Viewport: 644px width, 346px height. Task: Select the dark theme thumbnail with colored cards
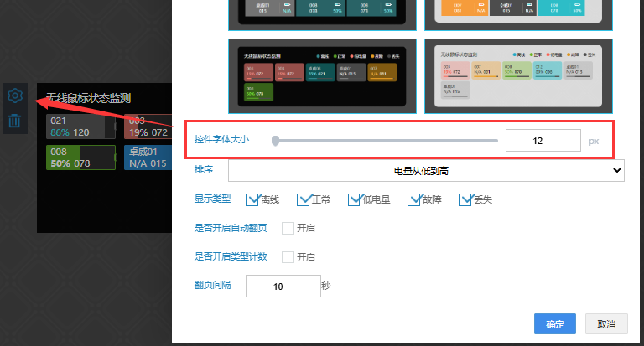[x=322, y=76]
